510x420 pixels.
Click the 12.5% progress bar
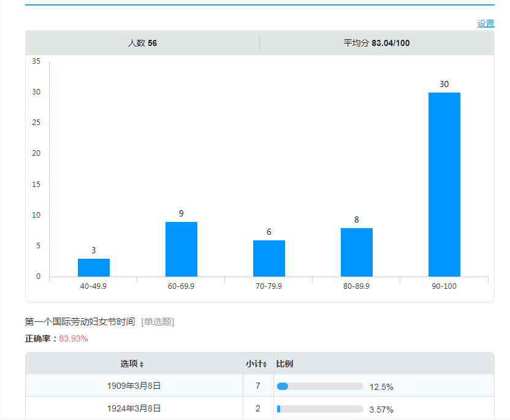click(320, 386)
